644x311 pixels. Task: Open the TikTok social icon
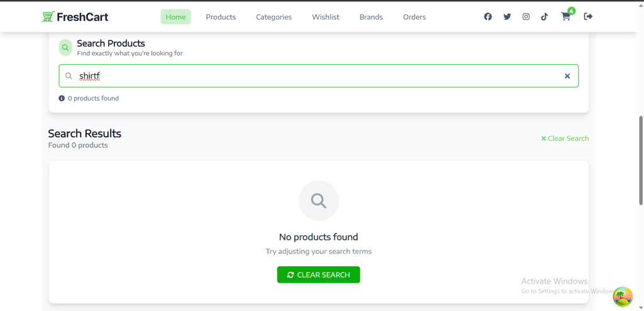click(x=545, y=17)
